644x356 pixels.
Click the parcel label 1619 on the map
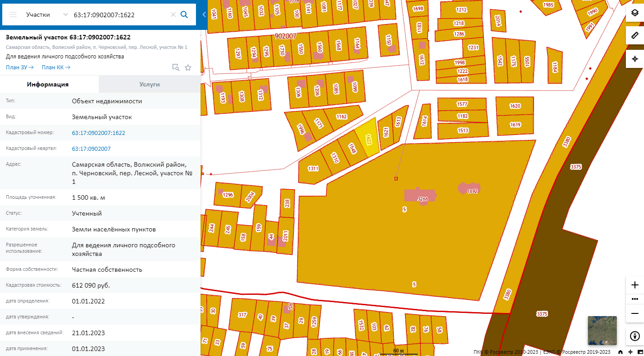pyautogui.click(x=515, y=125)
